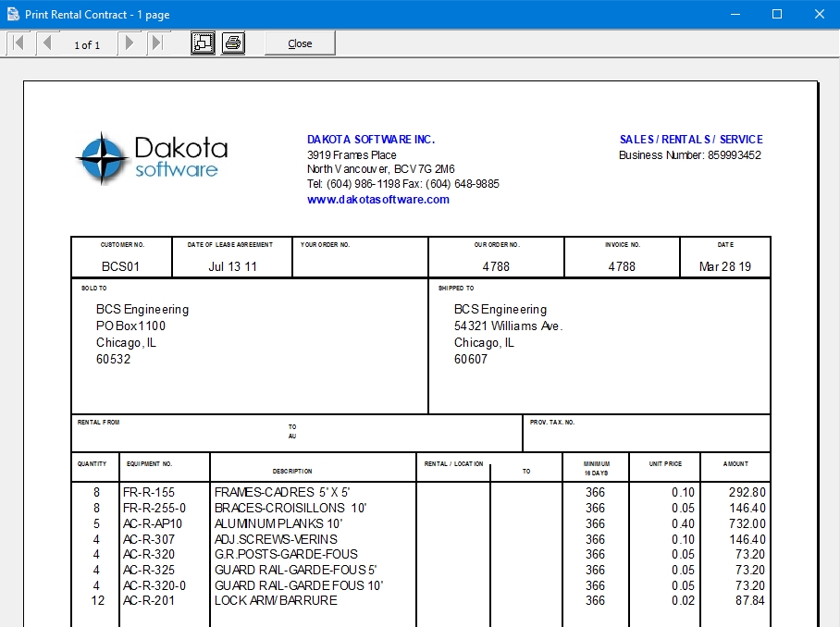Click equipment number 'FR-R-155'
This screenshot has width=840, height=627.
[149, 493]
